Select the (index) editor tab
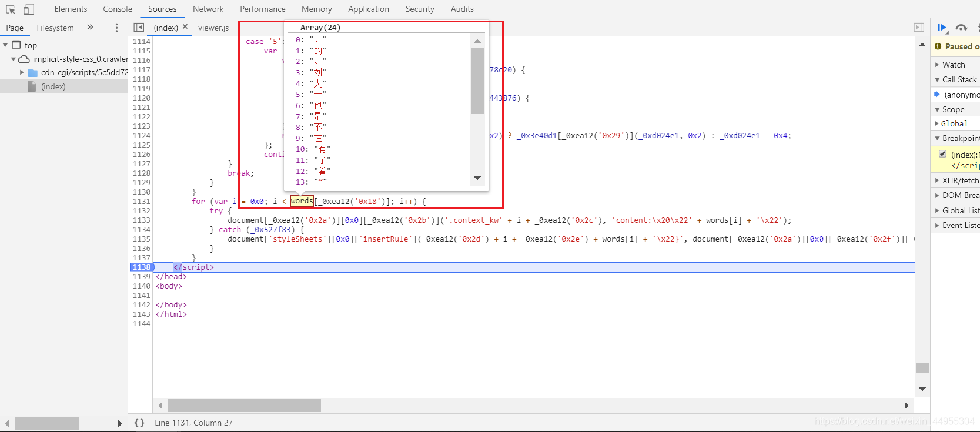 click(166, 28)
